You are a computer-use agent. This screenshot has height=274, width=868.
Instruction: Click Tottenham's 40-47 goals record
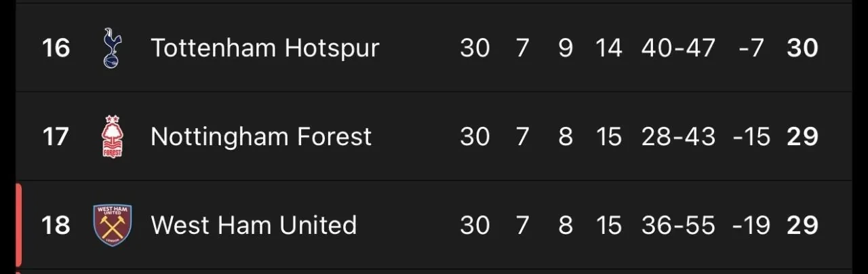point(678,48)
